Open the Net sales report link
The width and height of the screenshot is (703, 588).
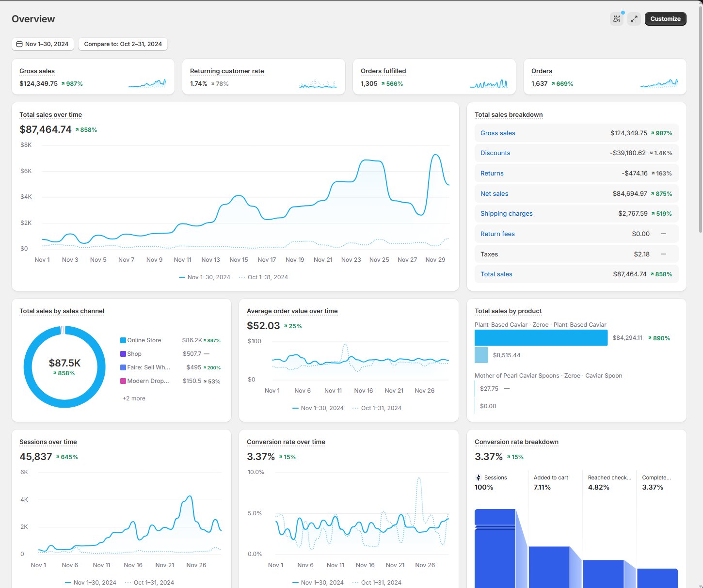pyautogui.click(x=494, y=193)
